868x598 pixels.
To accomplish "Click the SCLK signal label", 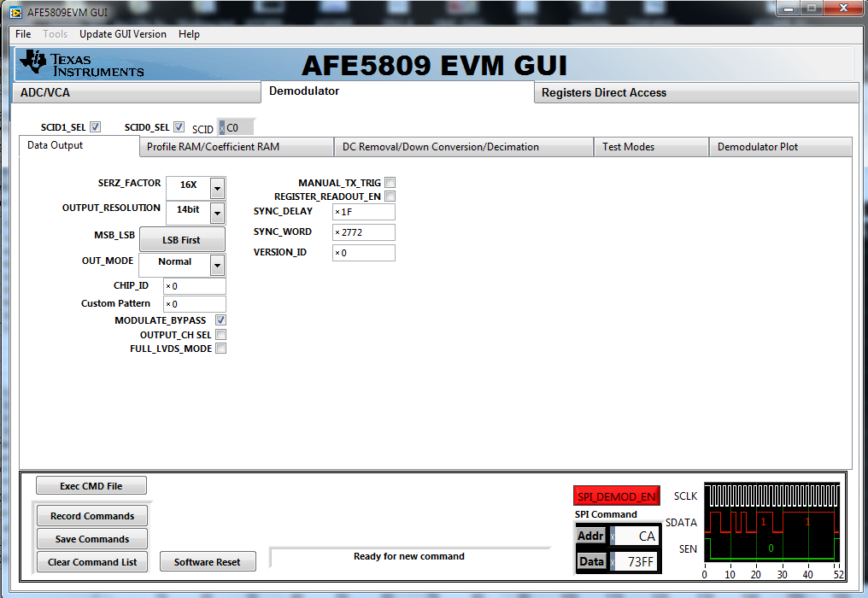I will [x=685, y=496].
